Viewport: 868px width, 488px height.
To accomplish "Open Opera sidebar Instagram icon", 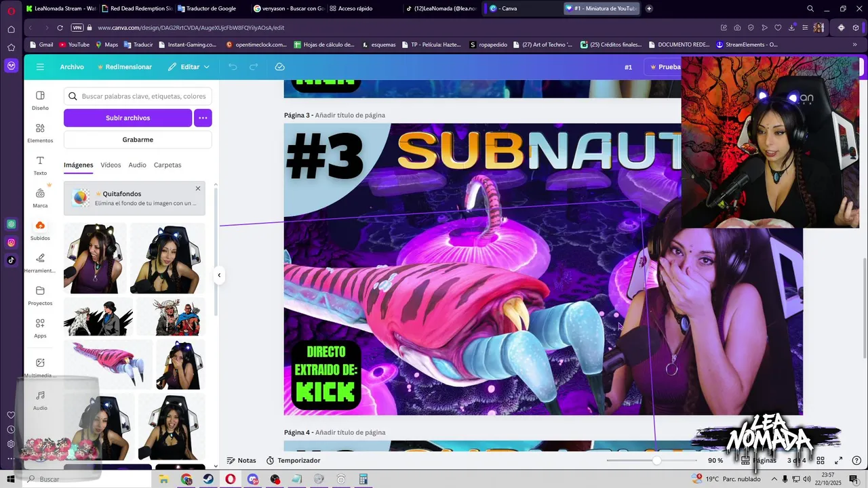I will [x=11, y=242].
